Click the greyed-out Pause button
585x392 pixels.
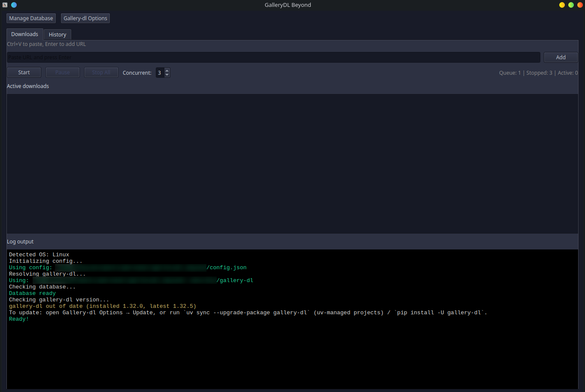tap(63, 73)
